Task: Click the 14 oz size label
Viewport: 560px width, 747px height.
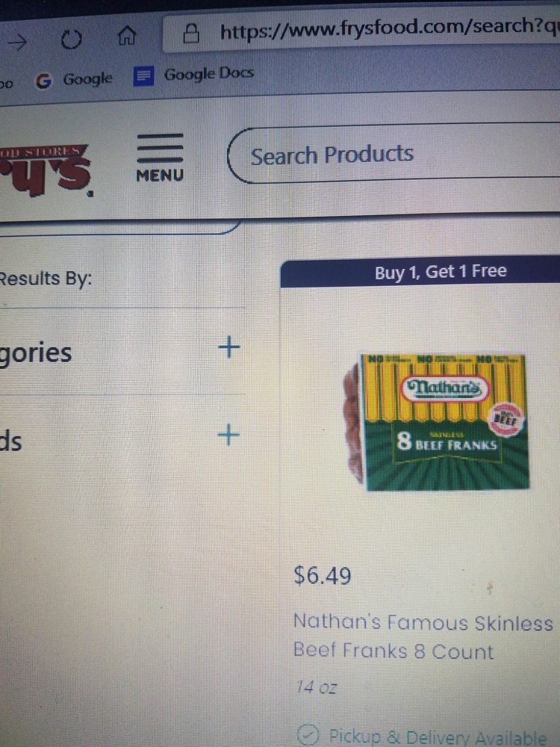Action: pos(316,686)
